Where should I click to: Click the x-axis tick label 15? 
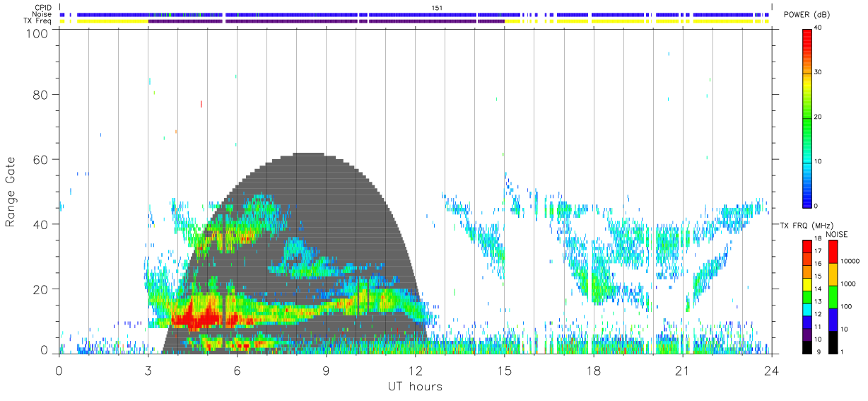click(x=504, y=370)
